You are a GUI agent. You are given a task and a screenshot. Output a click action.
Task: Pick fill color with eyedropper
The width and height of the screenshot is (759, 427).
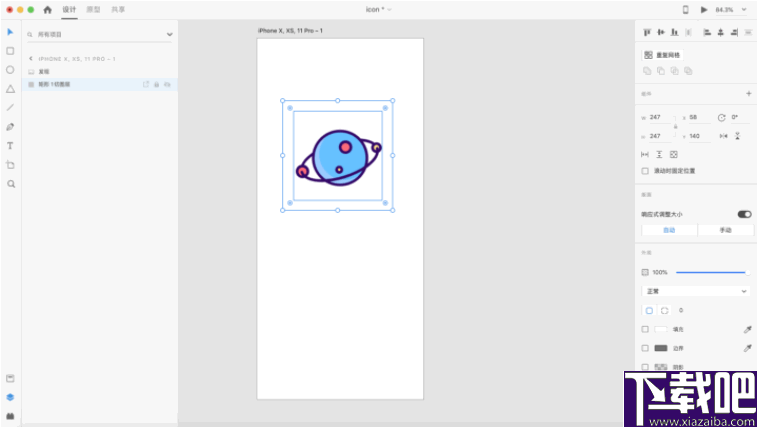click(747, 329)
